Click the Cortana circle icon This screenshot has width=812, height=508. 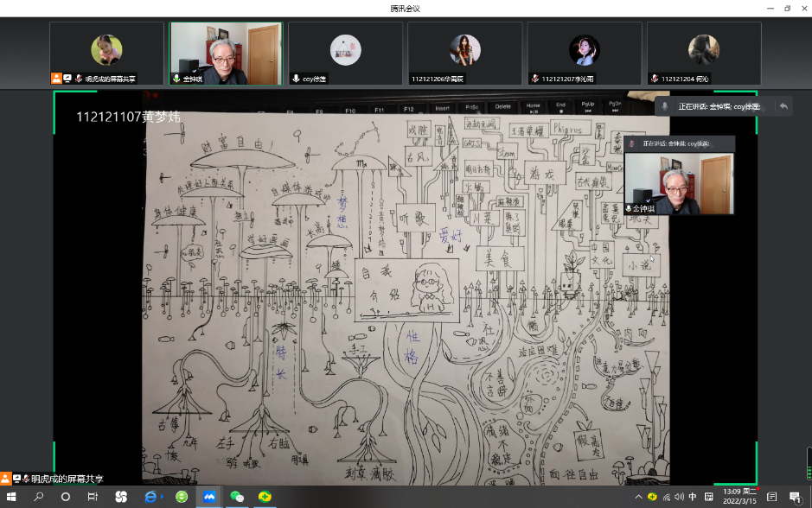point(66,497)
